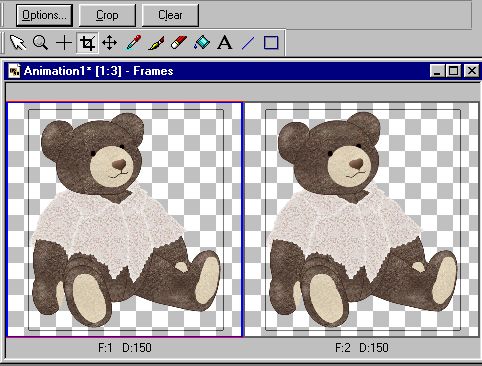Viewport: 482px width, 366px height.
Task: Close the Animation1 Frames window
Action: click(472, 71)
